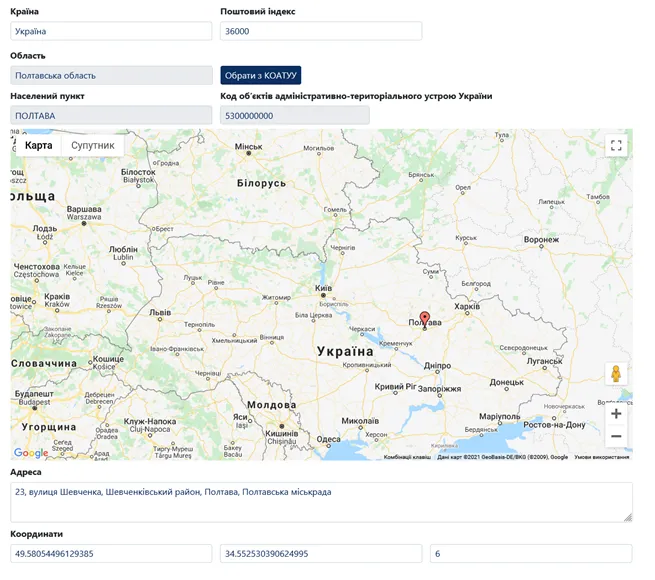Click the zoom level field showing 6
655x580 pixels.
point(531,553)
